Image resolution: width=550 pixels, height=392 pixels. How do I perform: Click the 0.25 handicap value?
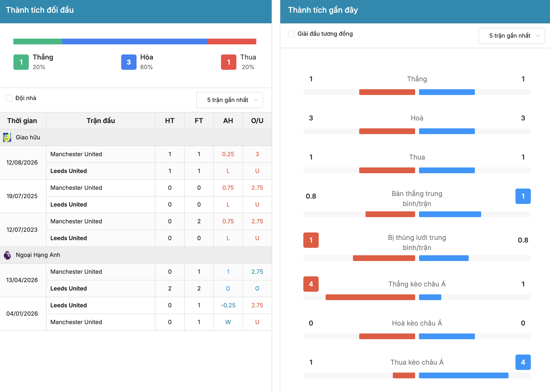pos(228,154)
